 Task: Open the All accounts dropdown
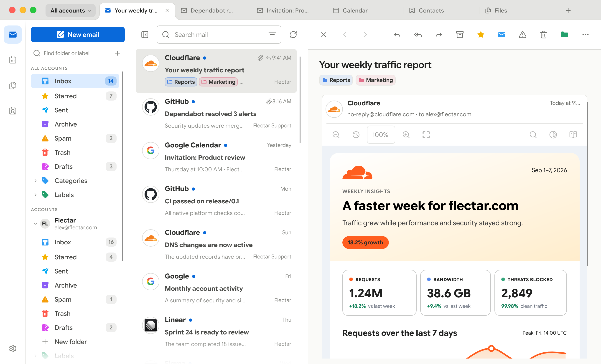(71, 10)
